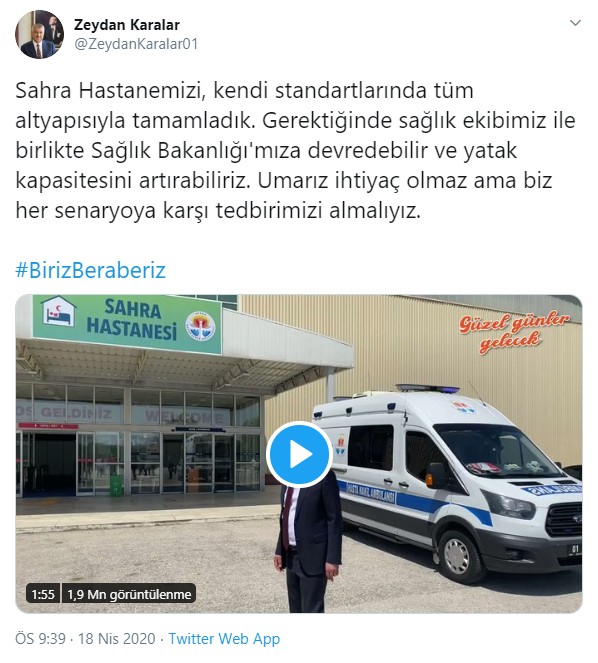
Task: Click the Güzel günler gelecek overlay text
Action: [x=514, y=332]
